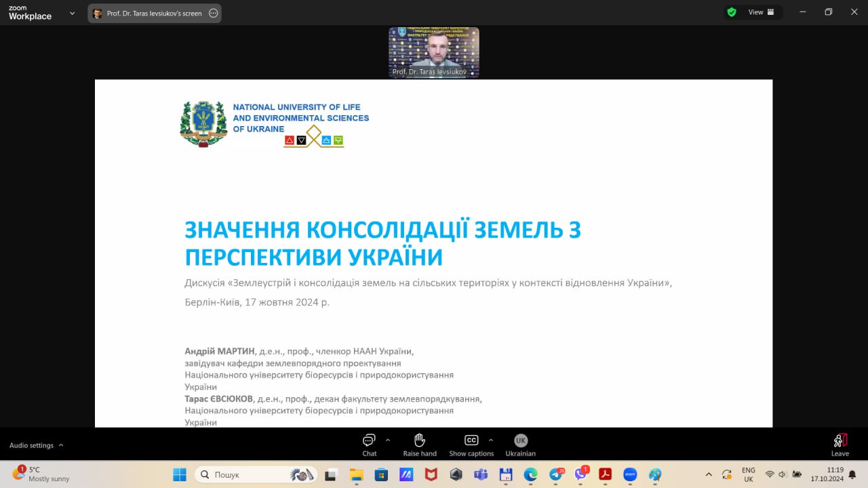868x488 pixels.
Task: Select the Ukrainian interpretation language button
Action: [520, 445]
